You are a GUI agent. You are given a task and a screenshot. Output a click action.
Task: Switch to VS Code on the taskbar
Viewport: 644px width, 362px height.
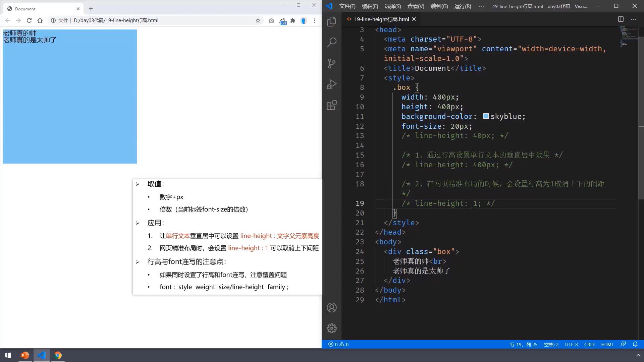pyautogui.click(x=42, y=355)
